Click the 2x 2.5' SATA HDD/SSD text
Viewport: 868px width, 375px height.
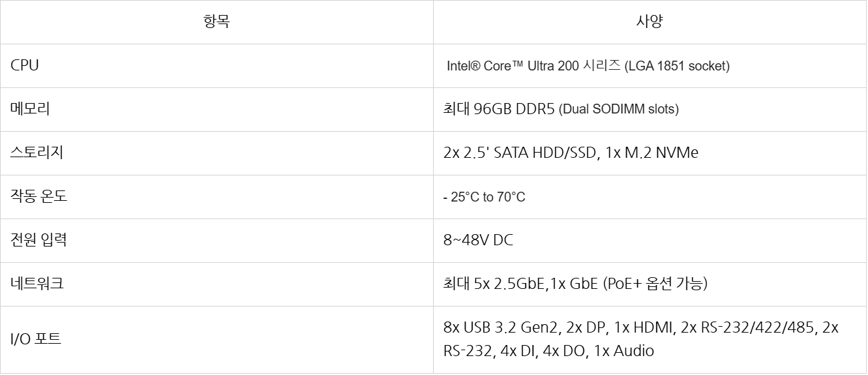(520, 153)
